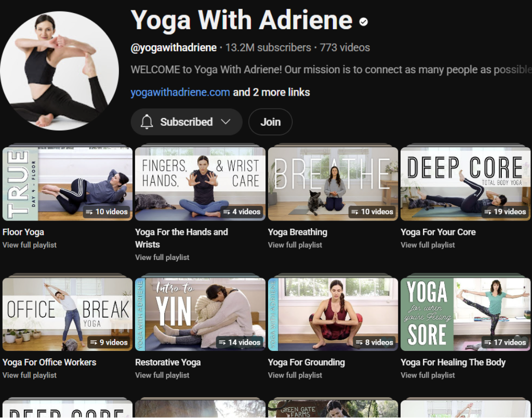Click the Yoga Breathing playlist title
Screen dimensions: 532x418
coord(298,232)
